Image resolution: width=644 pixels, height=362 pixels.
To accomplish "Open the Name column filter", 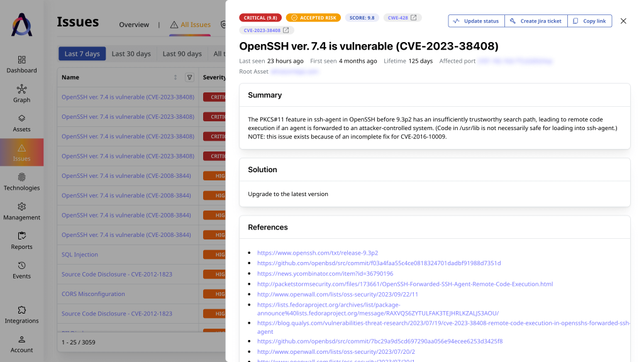I will click(x=189, y=77).
